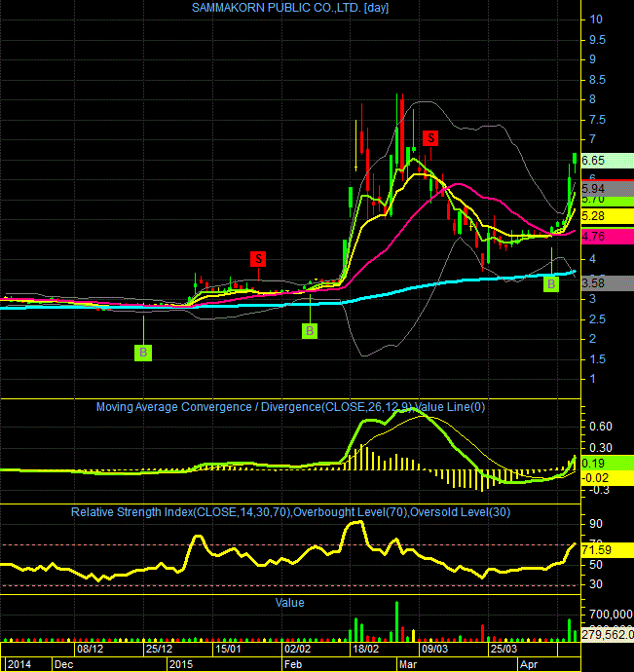
Task: Click the 10 price axis label
Action: point(596,19)
